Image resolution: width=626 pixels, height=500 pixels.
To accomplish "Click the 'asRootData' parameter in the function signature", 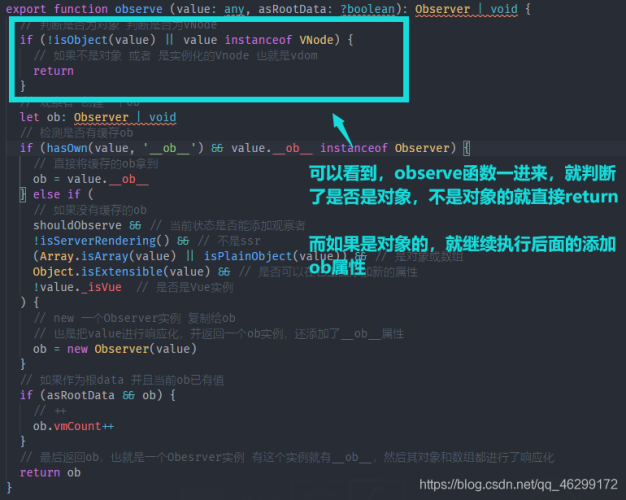I will (291, 9).
